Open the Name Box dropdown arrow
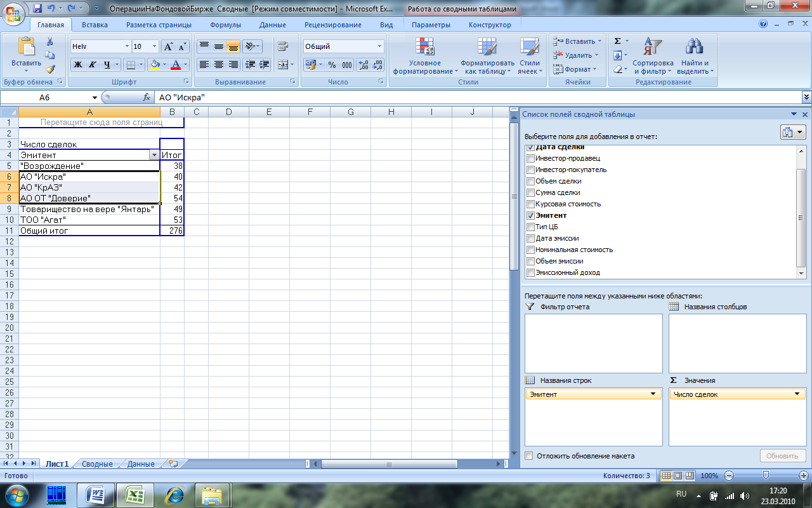812x508 pixels. (95, 98)
